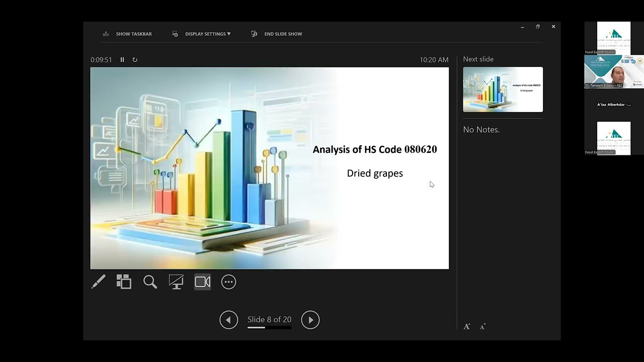Click the Show Taskbar button
Viewport: 644px width, 362px height.
pyautogui.click(x=127, y=34)
